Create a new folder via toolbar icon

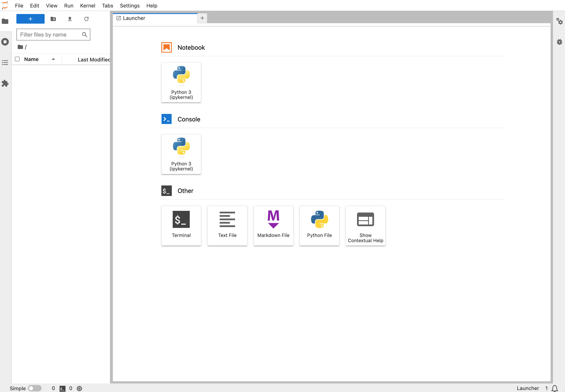[x=53, y=19]
